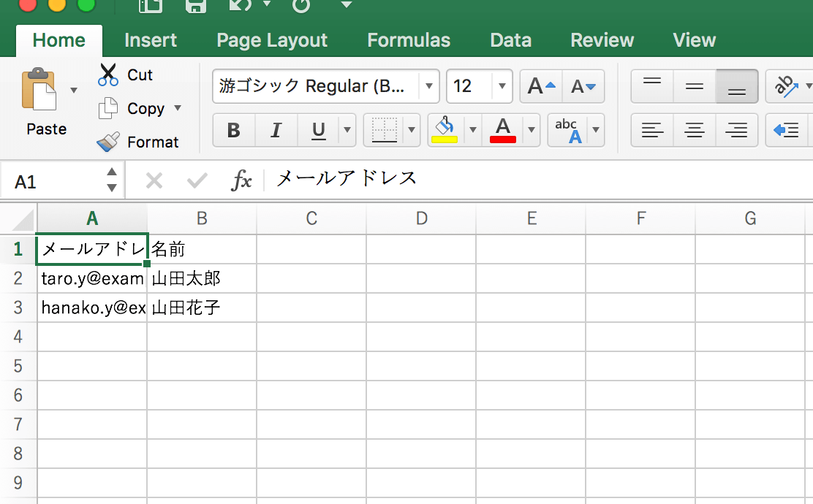Open the font size dropdown
This screenshot has width=813, height=504.
point(499,85)
